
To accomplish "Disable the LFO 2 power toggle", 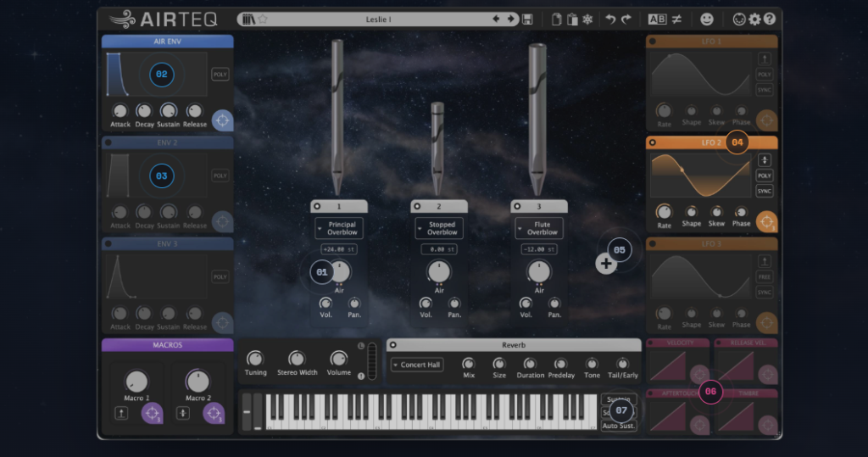I will [653, 143].
